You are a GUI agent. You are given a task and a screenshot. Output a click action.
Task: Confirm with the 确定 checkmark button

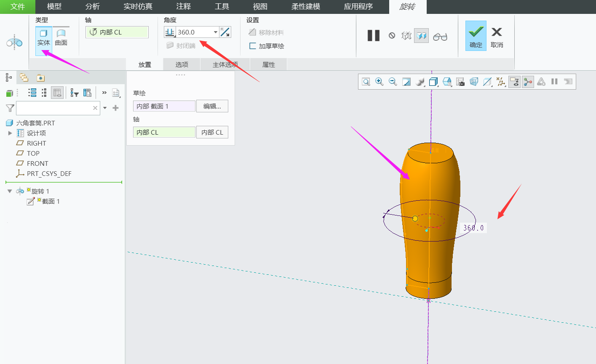pyautogui.click(x=476, y=36)
